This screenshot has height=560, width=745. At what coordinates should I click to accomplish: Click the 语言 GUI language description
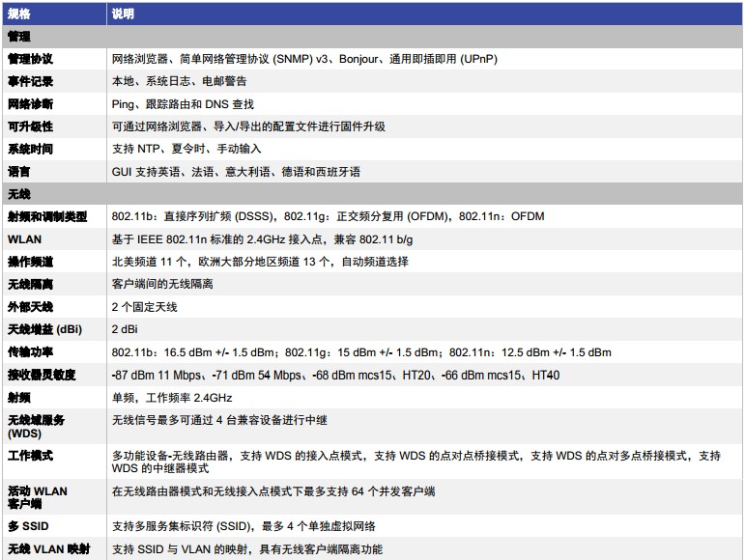236,172
